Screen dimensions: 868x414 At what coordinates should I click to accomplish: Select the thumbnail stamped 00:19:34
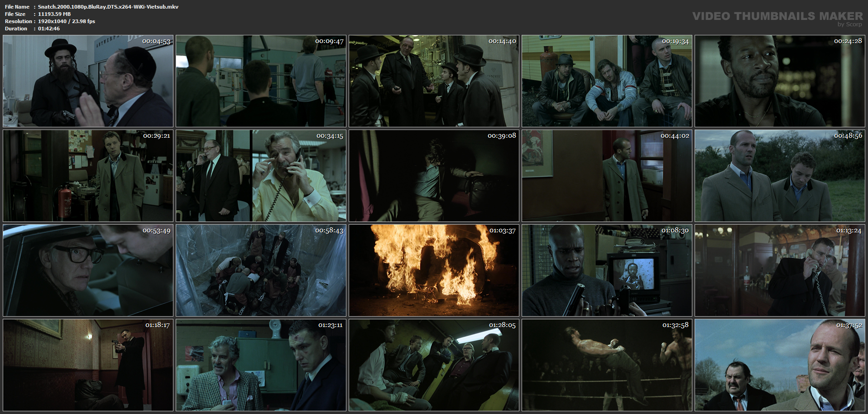(607, 81)
